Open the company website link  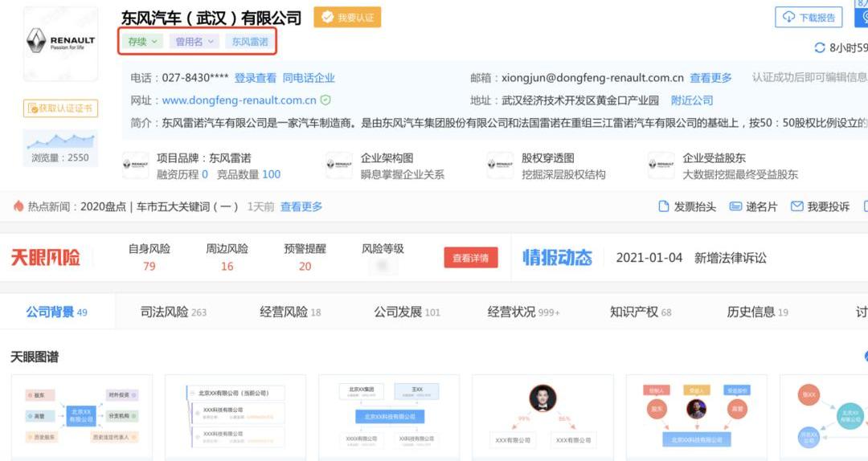[x=239, y=100]
